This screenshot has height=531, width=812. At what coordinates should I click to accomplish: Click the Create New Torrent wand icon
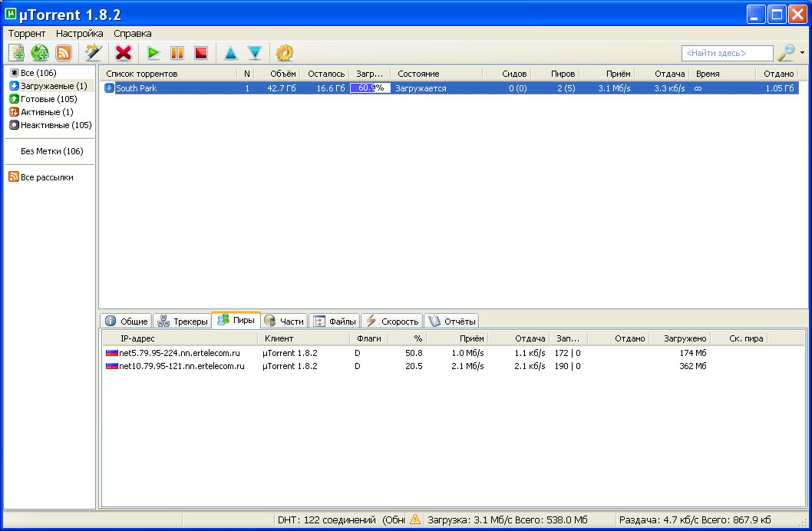93,53
